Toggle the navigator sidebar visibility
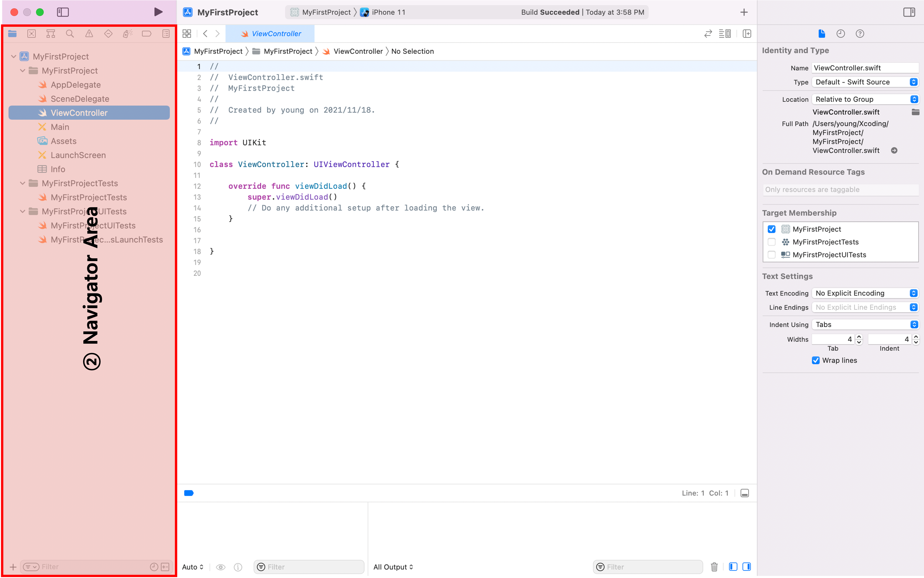Image resolution: width=924 pixels, height=578 pixels. 63,12
